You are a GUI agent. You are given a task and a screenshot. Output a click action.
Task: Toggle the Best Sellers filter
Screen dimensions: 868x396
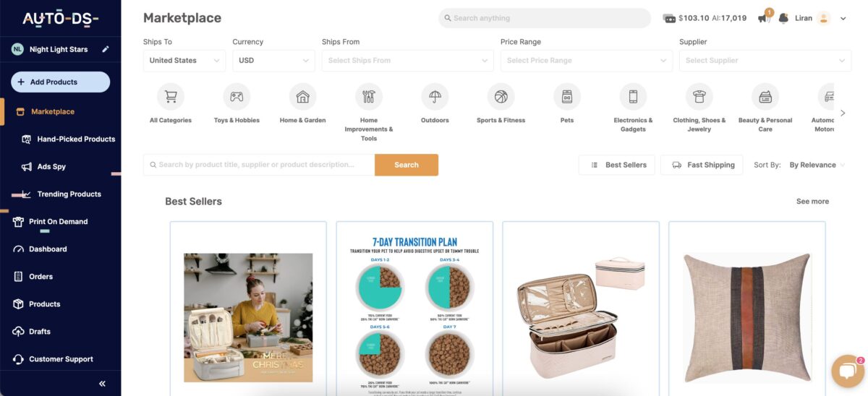617,165
